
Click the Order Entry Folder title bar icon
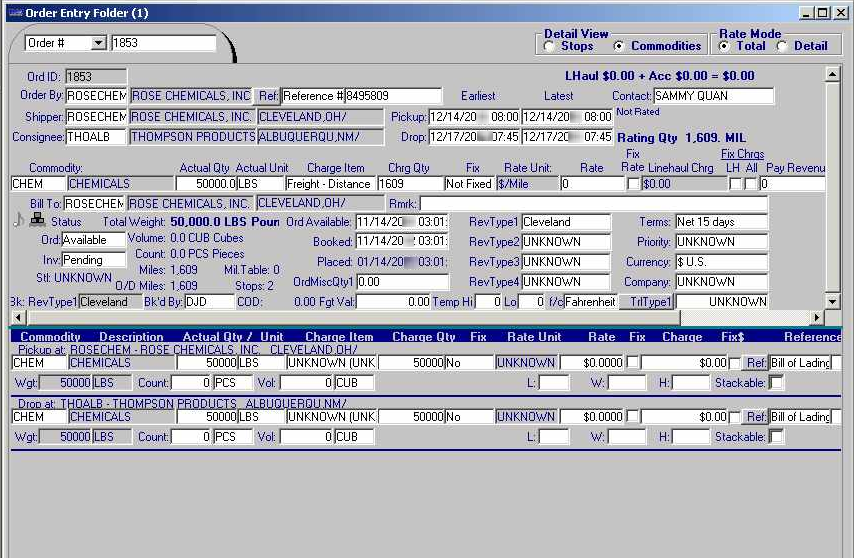(x=16, y=13)
